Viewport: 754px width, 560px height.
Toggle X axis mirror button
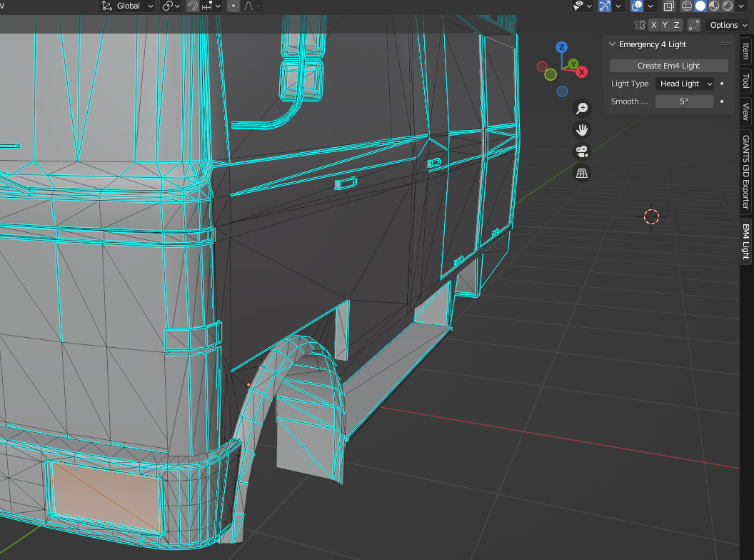653,25
